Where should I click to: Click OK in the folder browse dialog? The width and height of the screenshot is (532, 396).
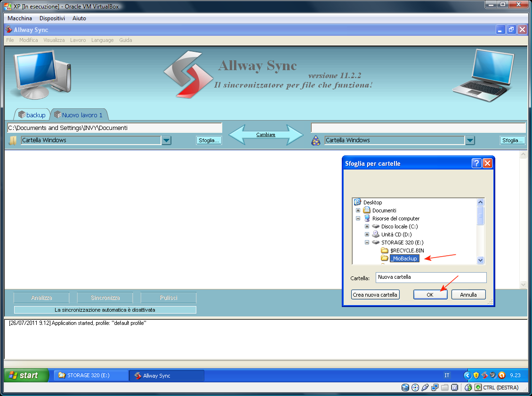pyautogui.click(x=430, y=295)
